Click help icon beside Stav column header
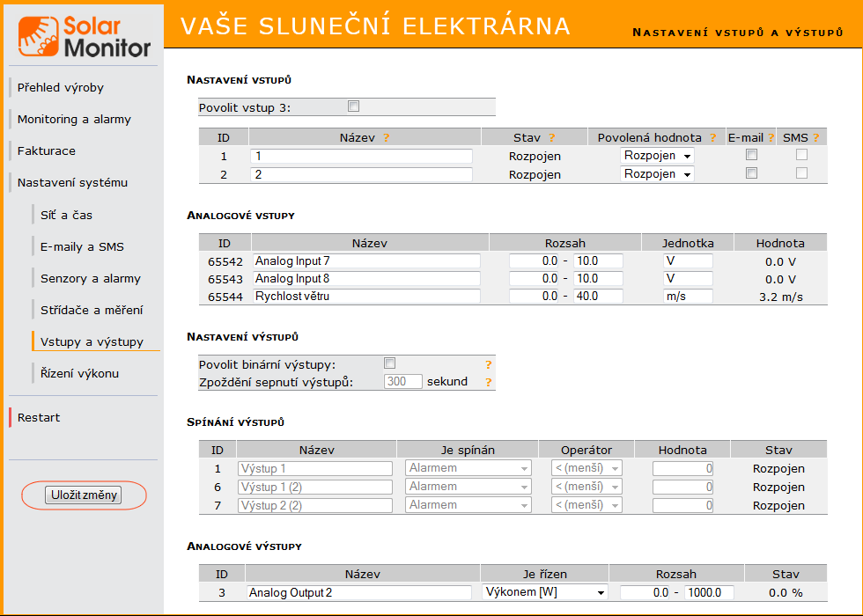The width and height of the screenshot is (863, 616). [552, 137]
